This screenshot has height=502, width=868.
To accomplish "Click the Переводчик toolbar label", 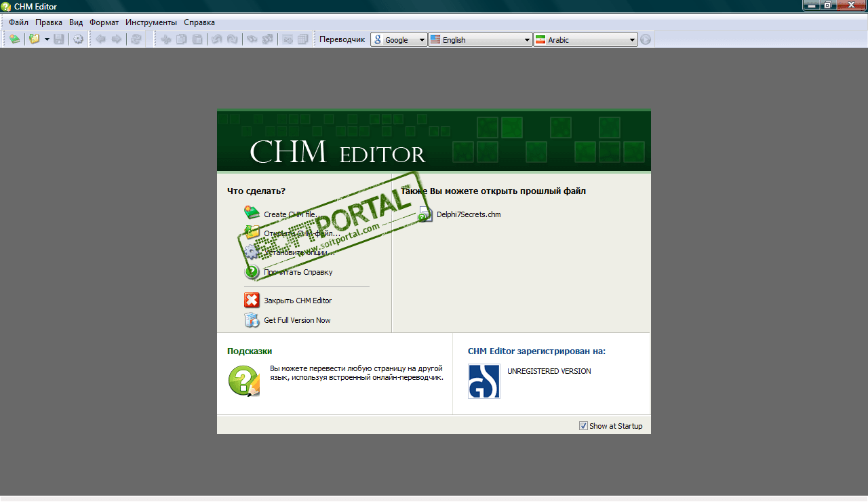I will point(342,39).
